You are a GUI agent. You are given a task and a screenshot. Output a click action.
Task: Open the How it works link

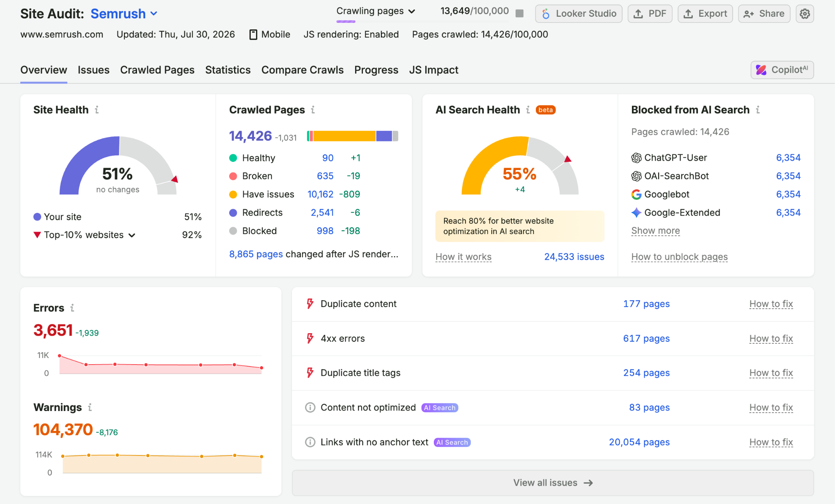(464, 257)
